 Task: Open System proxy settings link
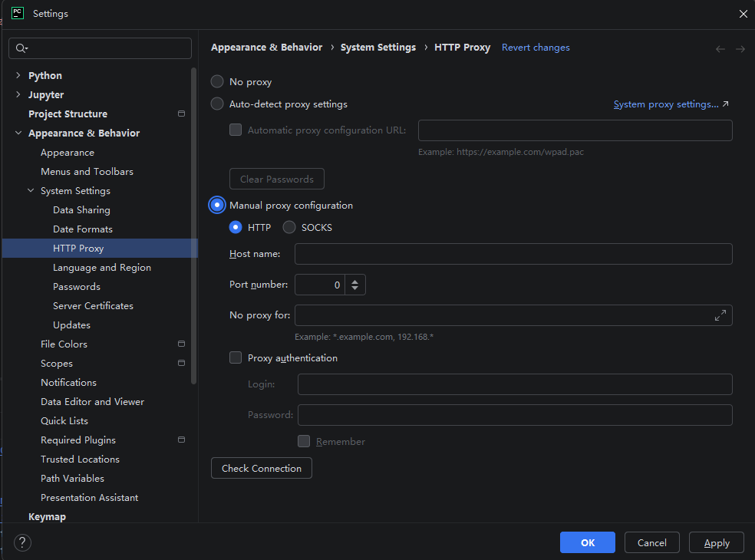pyautogui.click(x=666, y=104)
